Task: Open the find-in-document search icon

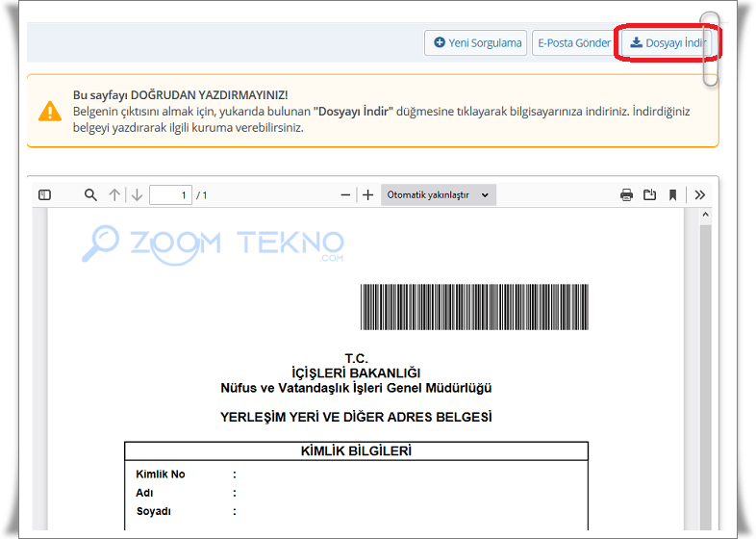Action: tap(90, 195)
